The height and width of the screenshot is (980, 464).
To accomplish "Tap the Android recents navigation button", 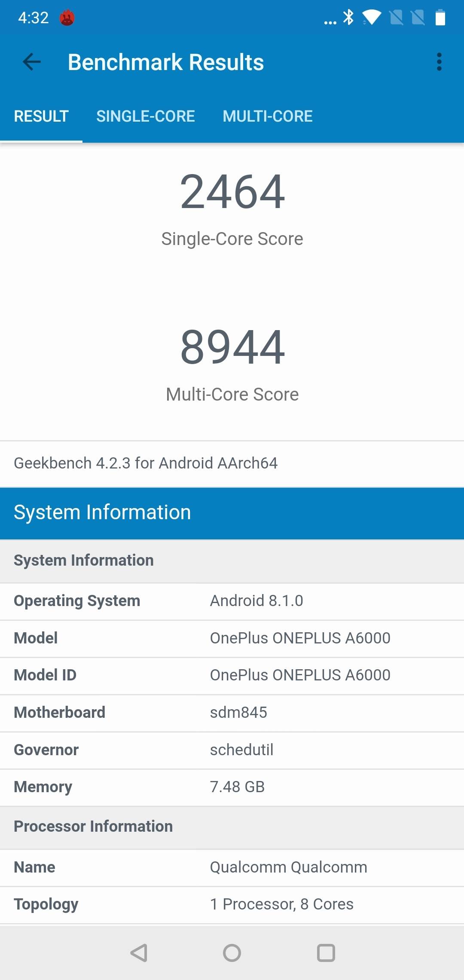I will point(326,953).
